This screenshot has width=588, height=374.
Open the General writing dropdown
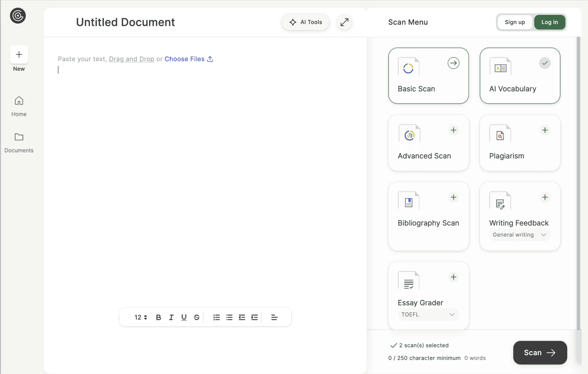519,235
